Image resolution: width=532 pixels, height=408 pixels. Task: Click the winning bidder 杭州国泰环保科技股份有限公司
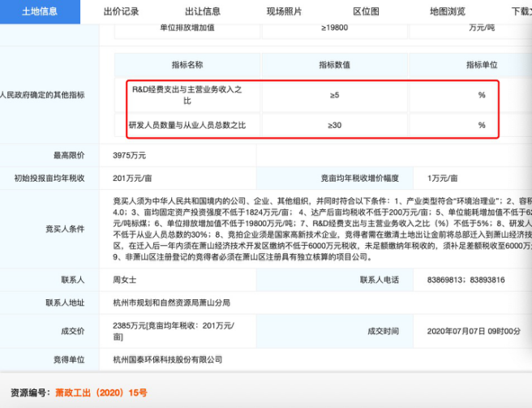coord(168,359)
